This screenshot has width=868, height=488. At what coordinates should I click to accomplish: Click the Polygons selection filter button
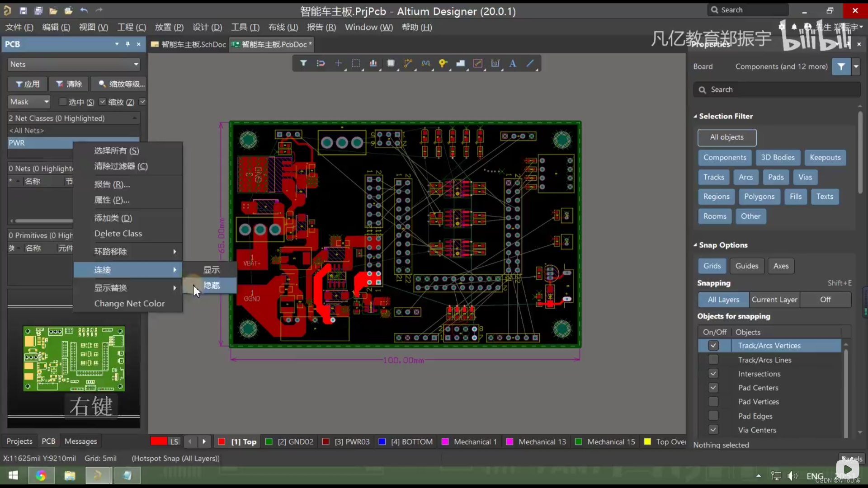(x=759, y=197)
